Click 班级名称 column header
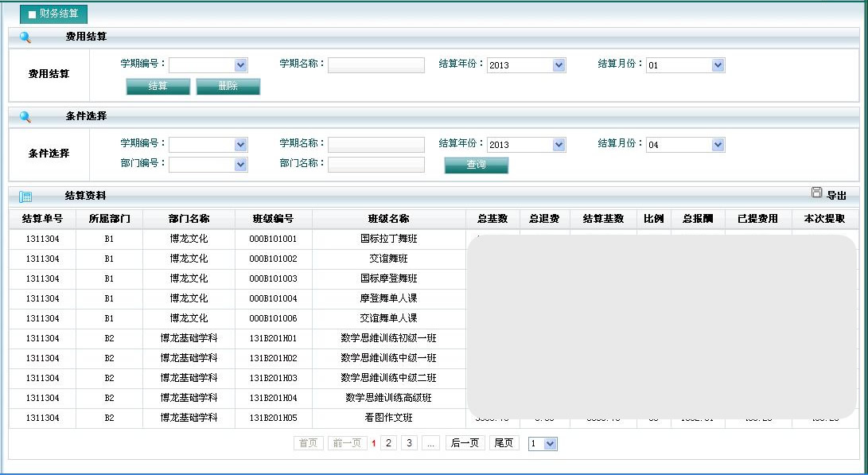This screenshot has height=475, width=868. click(x=388, y=219)
